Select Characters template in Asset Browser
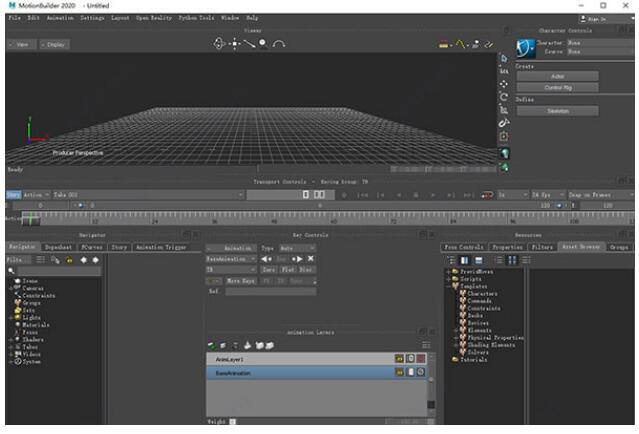The image size is (639, 434). pyautogui.click(x=483, y=294)
